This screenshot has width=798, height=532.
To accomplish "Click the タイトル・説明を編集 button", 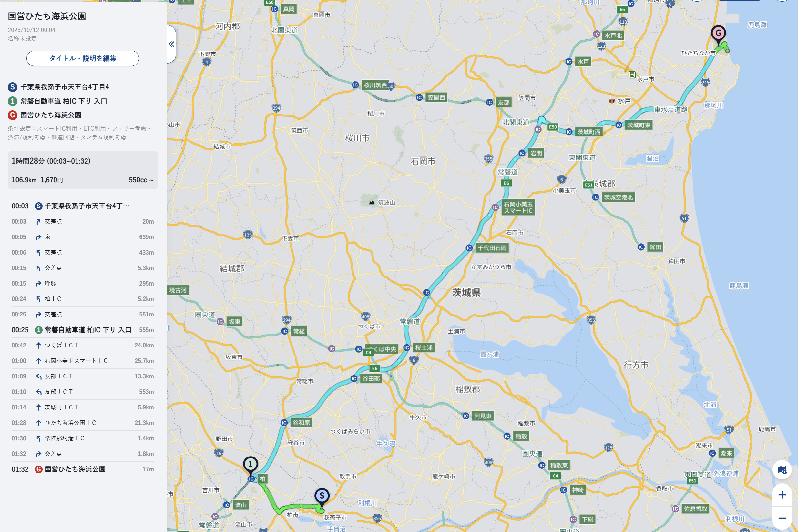I will [83, 58].
